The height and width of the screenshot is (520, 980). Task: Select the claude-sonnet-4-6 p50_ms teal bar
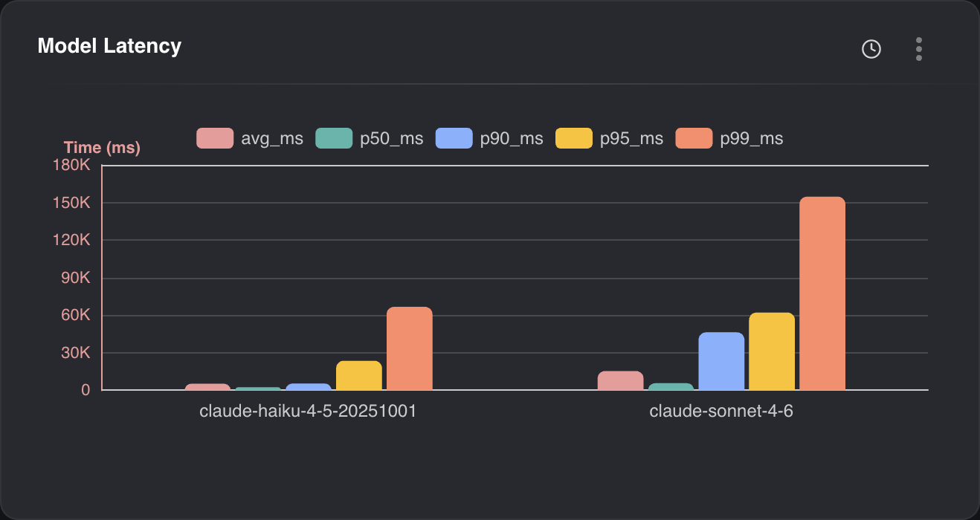pos(671,386)
